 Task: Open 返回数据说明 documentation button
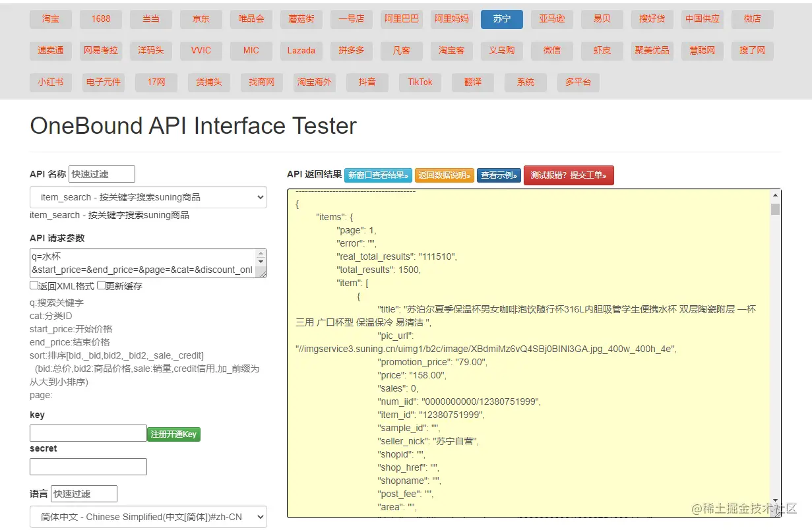click(x=445, y=175)
